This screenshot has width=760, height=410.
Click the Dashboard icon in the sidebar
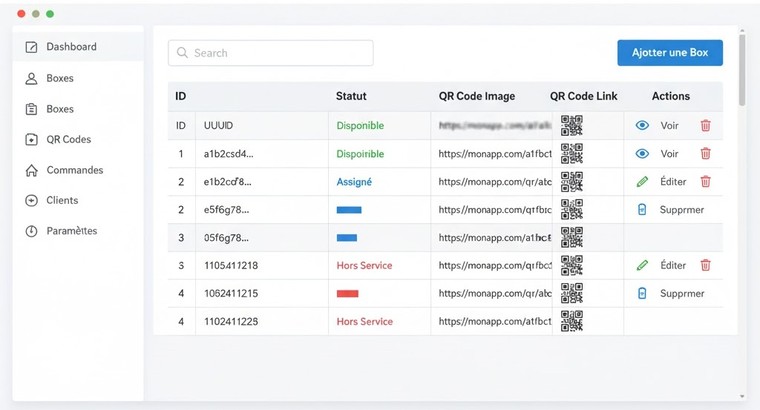31,47
